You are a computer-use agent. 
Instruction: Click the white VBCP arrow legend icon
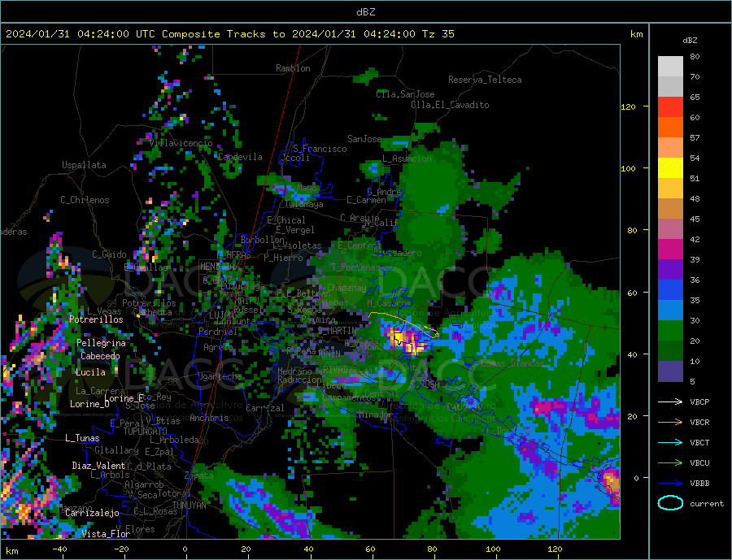[670, 402]
